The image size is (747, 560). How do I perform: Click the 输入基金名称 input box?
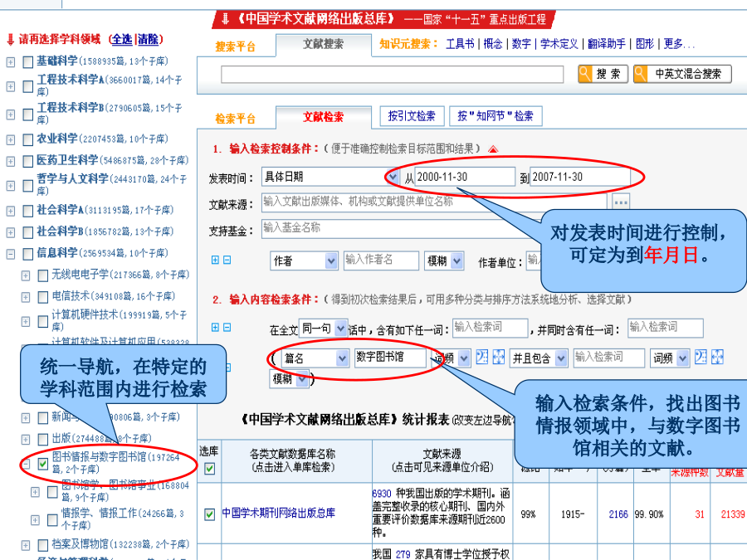pyautogui.click(x=403, y=229)
